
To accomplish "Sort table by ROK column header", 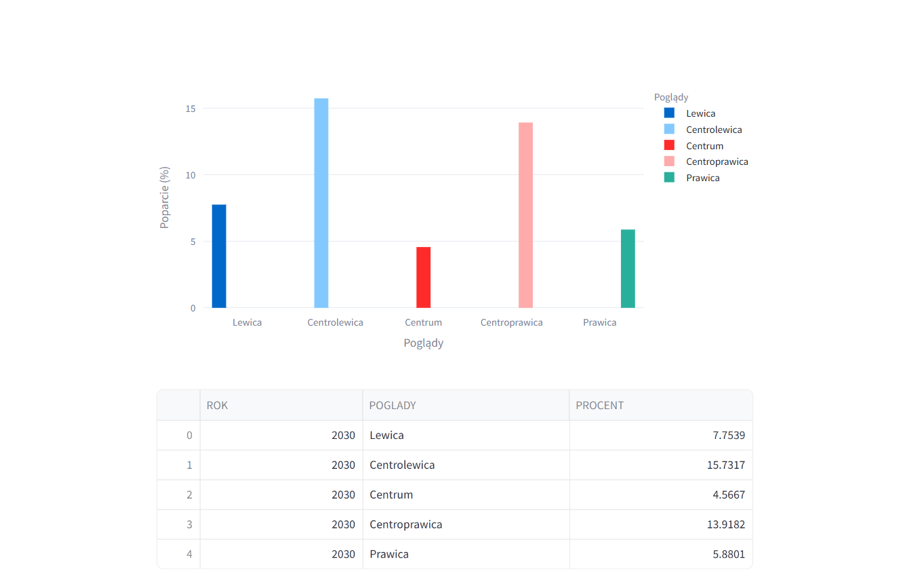I will point(281,405).
